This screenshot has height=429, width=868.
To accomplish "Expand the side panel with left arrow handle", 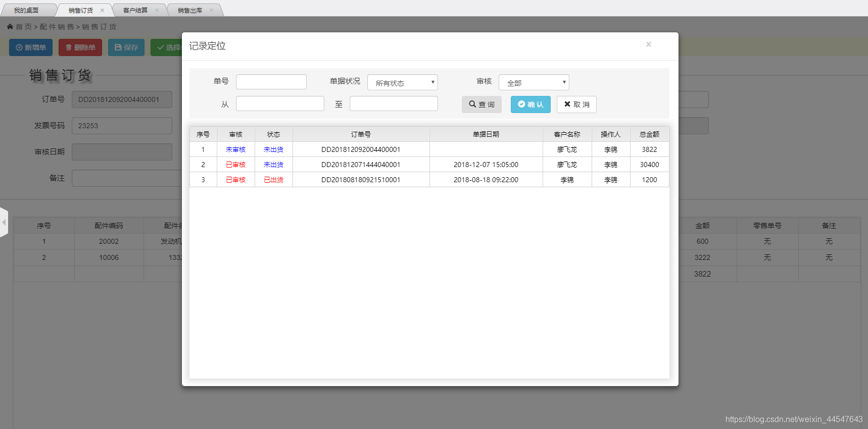I will [x=4, y=222].
